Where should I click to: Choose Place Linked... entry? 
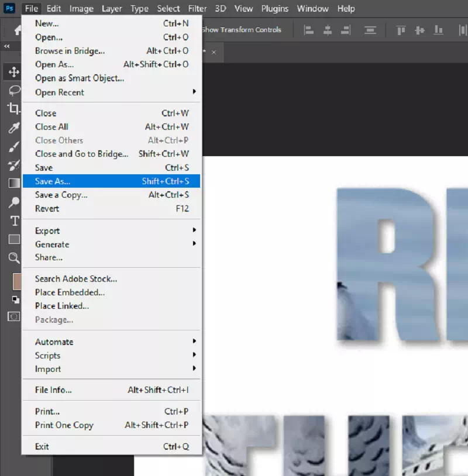(x=112, y=306)
